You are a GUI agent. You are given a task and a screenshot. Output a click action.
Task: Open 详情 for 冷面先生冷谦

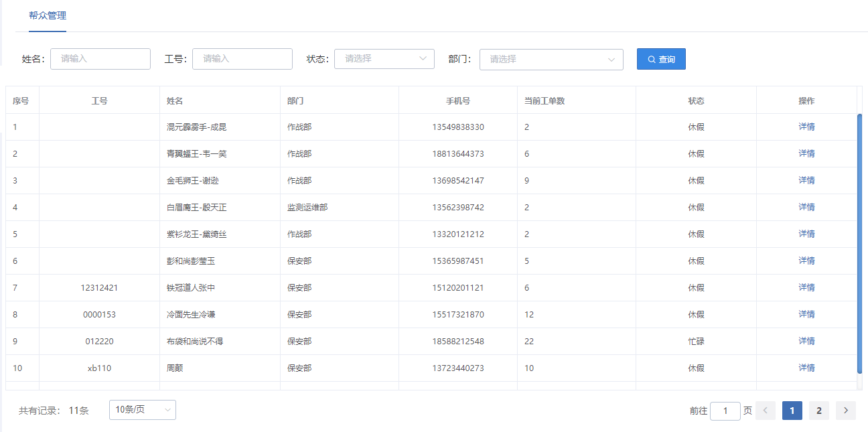pos(806,314)
